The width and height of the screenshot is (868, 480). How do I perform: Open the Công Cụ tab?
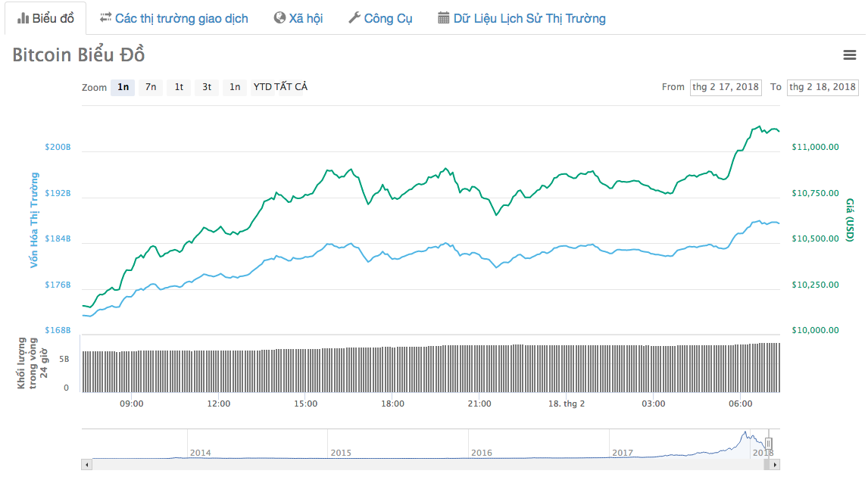click(380, 18)
